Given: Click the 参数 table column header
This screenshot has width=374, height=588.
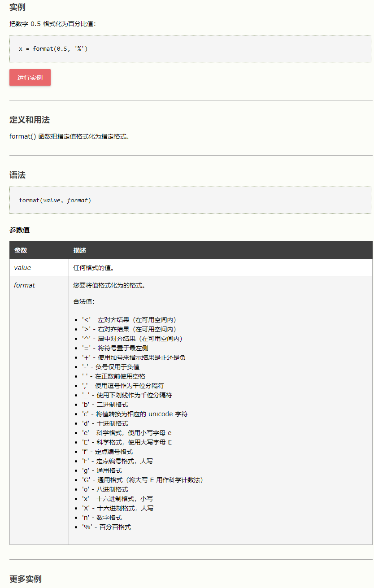Looking at the screenshot, I should tap(39, 250).
